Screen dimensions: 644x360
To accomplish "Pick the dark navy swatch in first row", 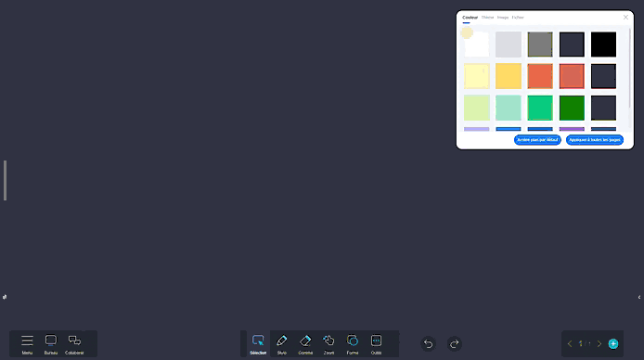I will [572, 45].
